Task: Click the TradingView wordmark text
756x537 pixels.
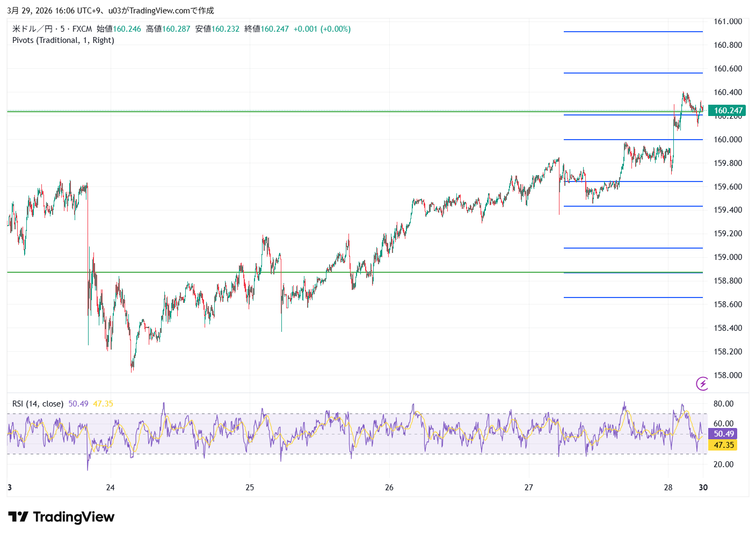Action: point(74,517)
